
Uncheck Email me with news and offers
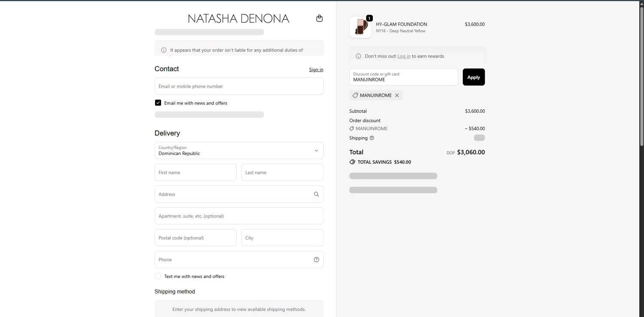[x=158, y=103]
